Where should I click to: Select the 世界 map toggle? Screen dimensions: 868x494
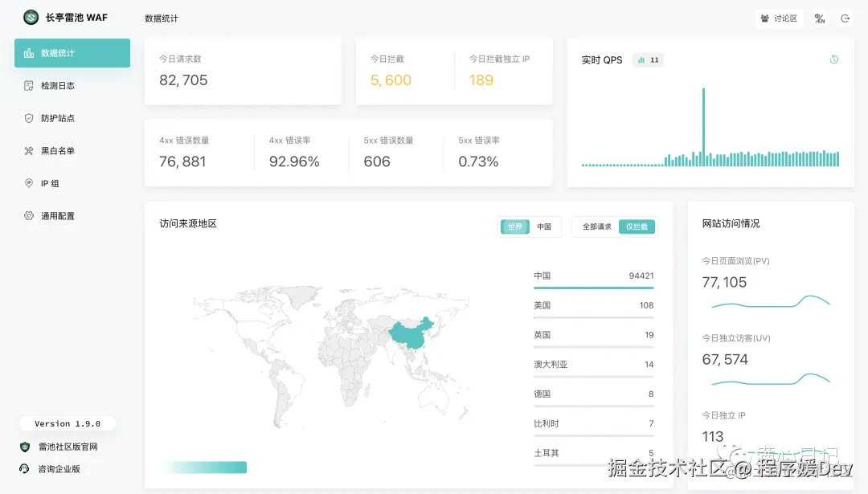tap(515, 227)
